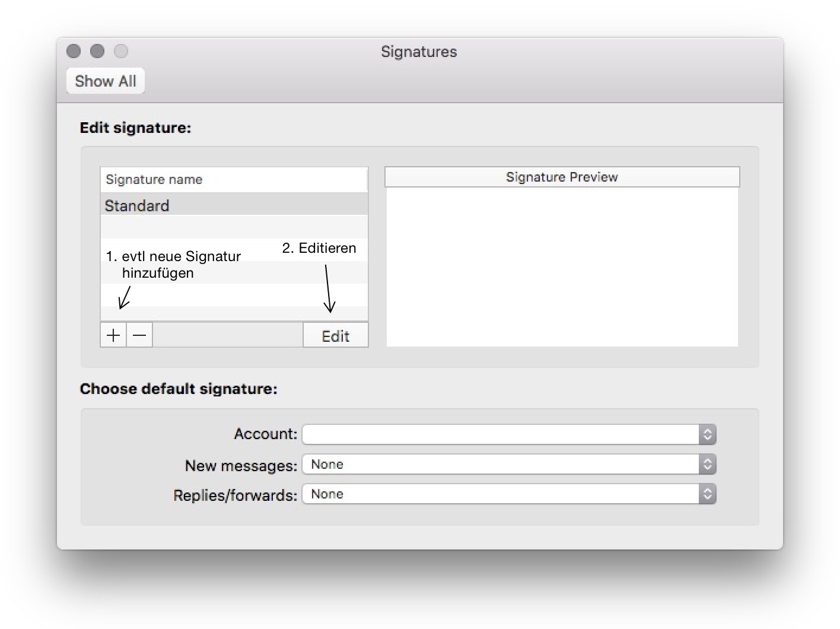Click inside the signature preview pane
The height and width of the screenshot is (629, 840).
click(562, 267)
